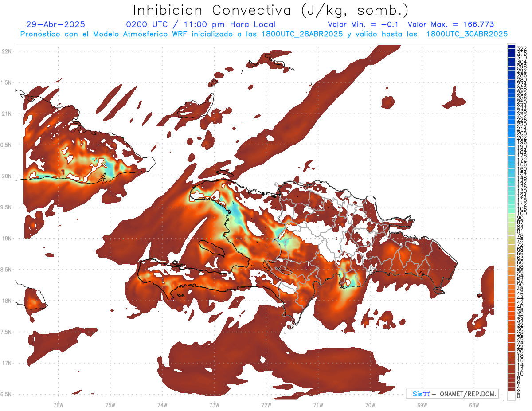
Task: Pick the dark blue swatch beside 322
Action: click(511, 47)
